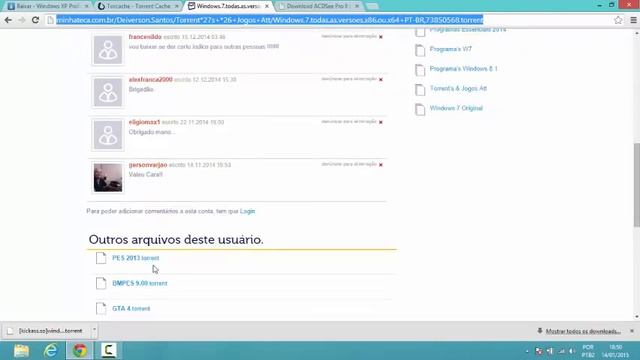Bookmark this page with the star icon
Image resolution: width=640 pixels, height=360 pixels.
[618, 20]
